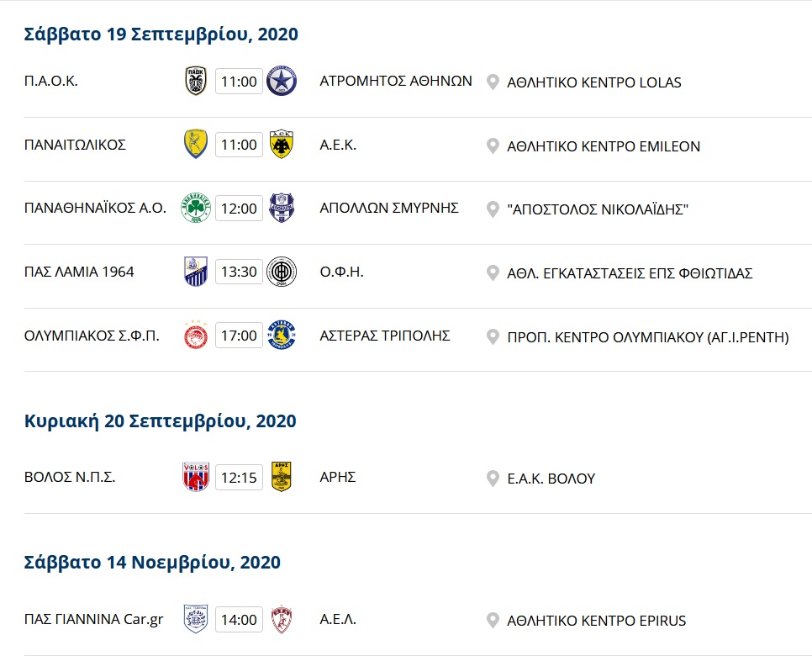Click the Α.Ε.Κ. eagle crest
The height and width of the screenshot is (656, 812).
(282, 144)
